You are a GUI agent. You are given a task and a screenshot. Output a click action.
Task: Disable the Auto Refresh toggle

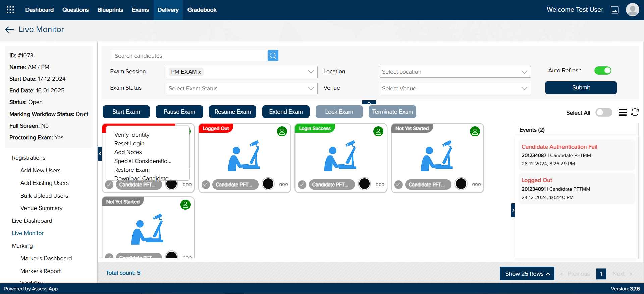(603, 71)
